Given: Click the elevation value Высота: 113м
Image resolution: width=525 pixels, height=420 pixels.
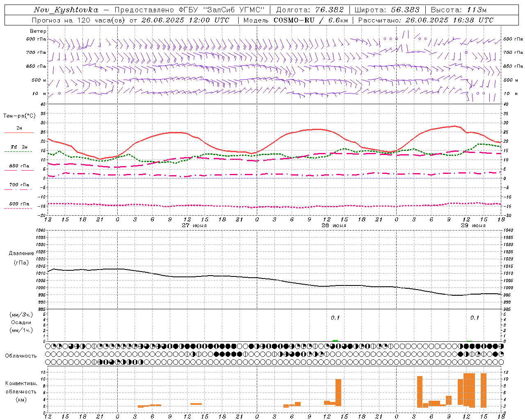Looking at the screenshot, I should (459, 10).
